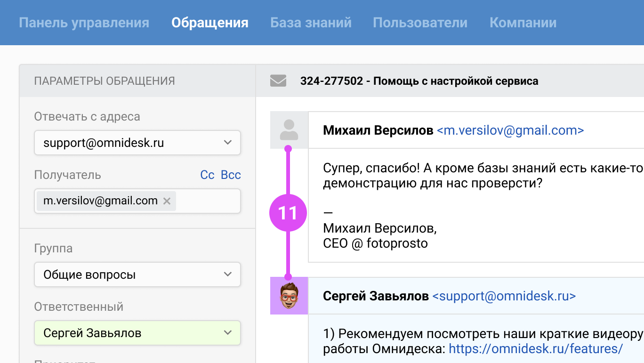
Task: Open the reply-from address dropdown
Action: pos(137,143)
